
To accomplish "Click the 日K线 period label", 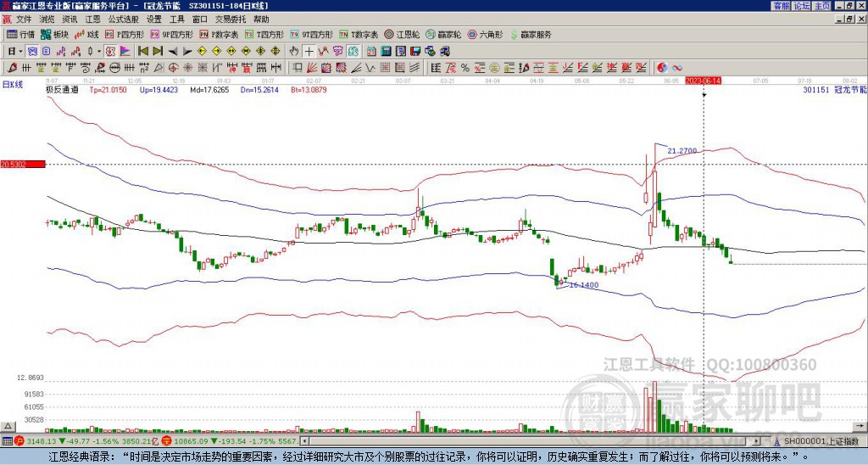I will [13, 84].
